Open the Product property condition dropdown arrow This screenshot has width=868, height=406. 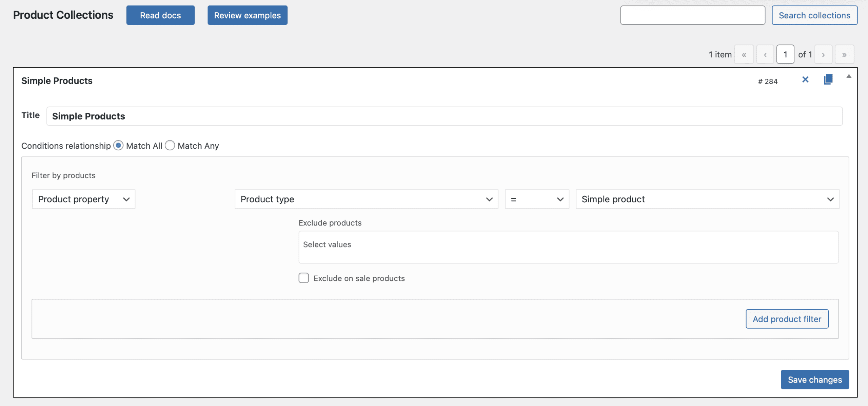[x=127, y=199]
